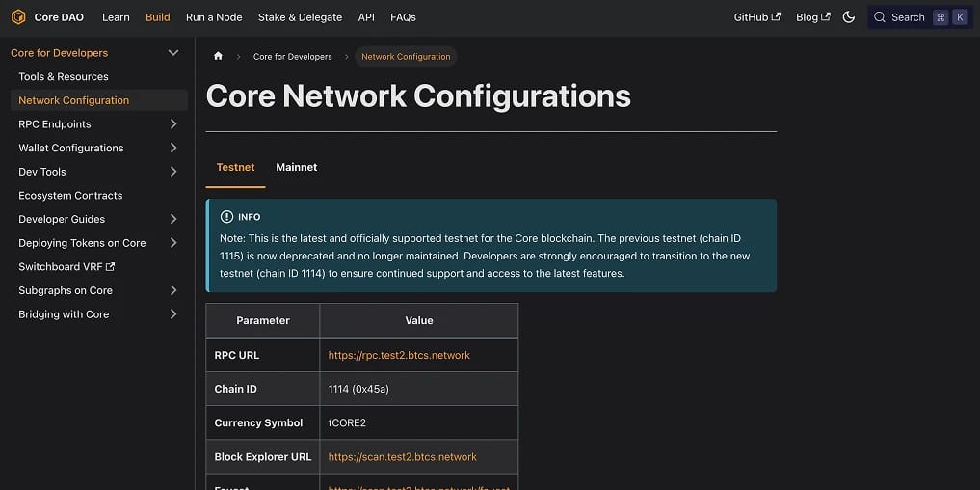Viewport: 980px width, 490px height.
Task: Expand Developer Guides chevron
Action: coord(173,219)
